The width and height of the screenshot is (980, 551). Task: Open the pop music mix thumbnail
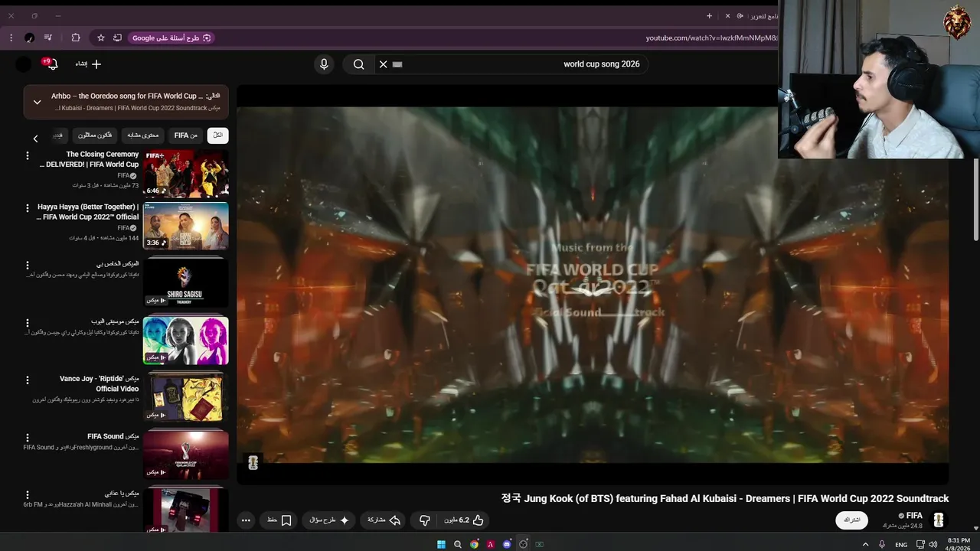click(185, 341)
